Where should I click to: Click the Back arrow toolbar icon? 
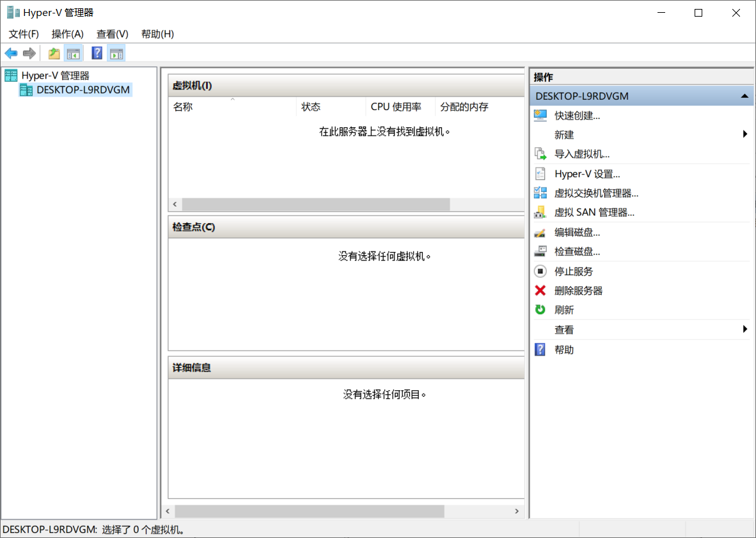[11, 54]
